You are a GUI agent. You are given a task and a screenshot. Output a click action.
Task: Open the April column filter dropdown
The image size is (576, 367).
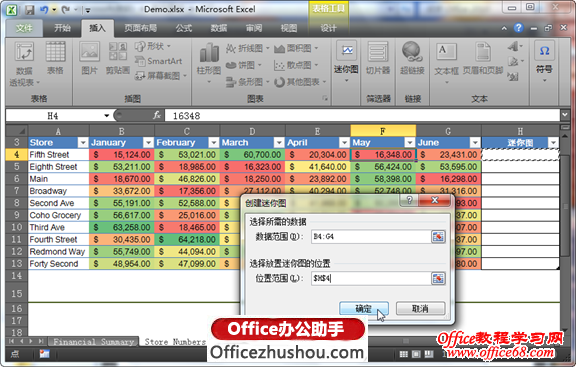(345, 143)
